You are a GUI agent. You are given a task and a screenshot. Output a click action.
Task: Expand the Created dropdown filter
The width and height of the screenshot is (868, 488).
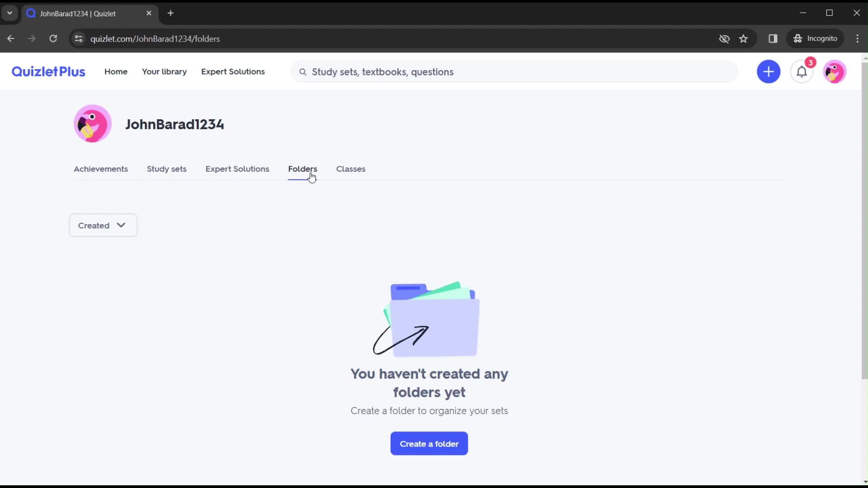pos(103,225)
